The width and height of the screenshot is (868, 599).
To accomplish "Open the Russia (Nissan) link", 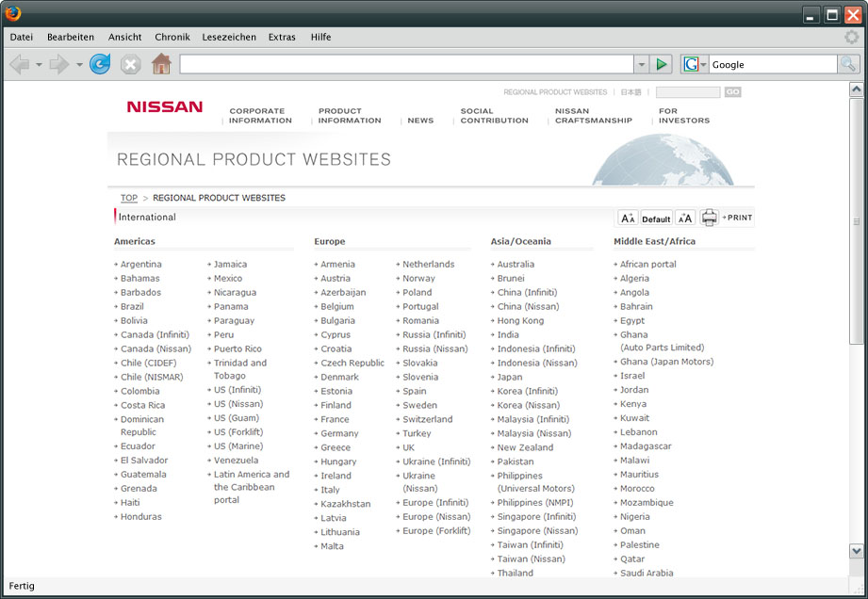I will (x=435, y=348).
